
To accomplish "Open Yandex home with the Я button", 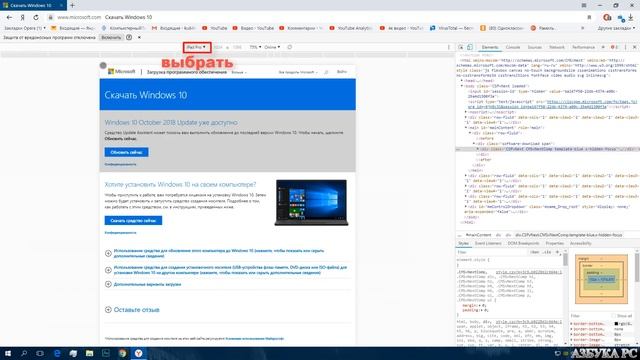I will click(x=22, y=17).
